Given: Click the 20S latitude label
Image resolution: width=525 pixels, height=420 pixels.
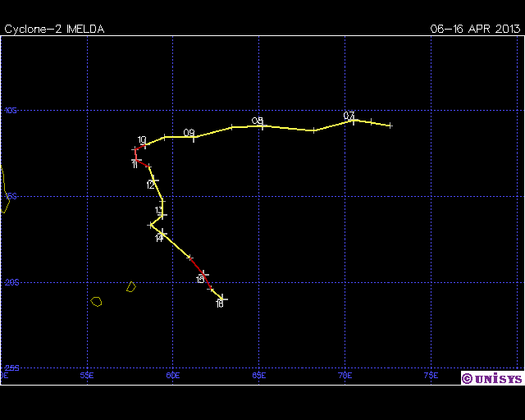Looking at the screenshot, I should tap(10, 282).
